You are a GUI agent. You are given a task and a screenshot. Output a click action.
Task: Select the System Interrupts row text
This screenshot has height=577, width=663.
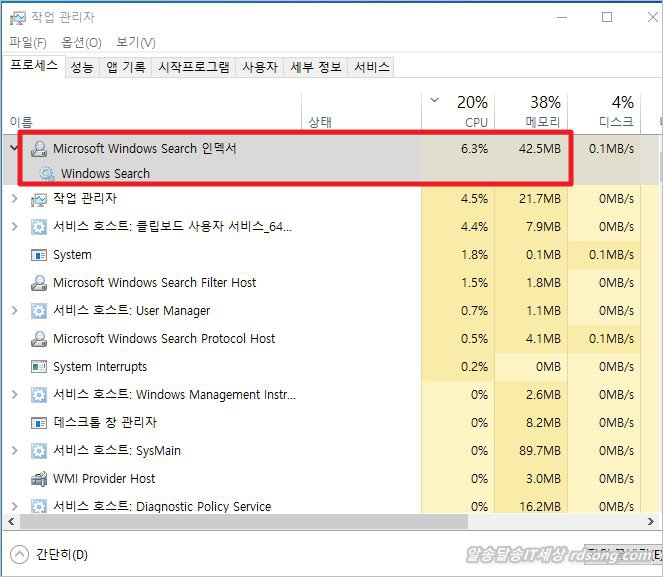[x=100, y=366]
